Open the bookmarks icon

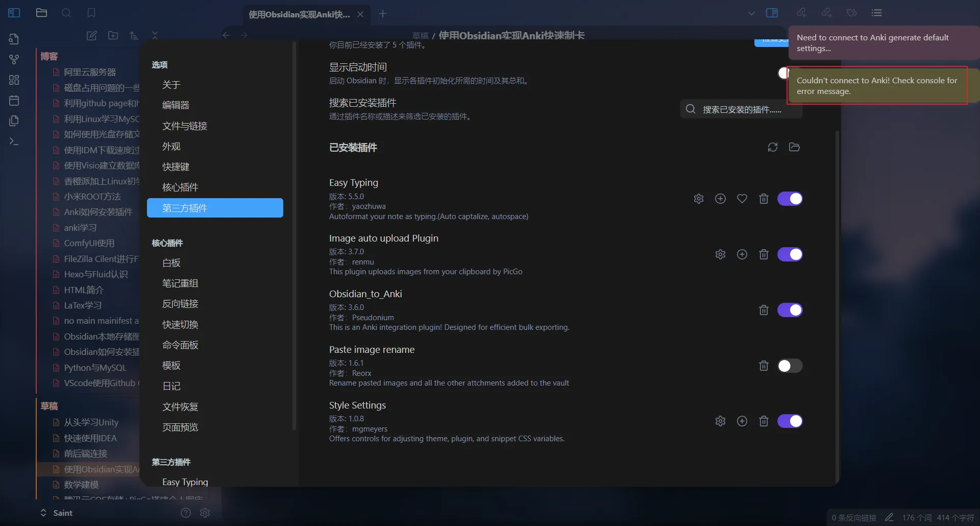(91, 13)
